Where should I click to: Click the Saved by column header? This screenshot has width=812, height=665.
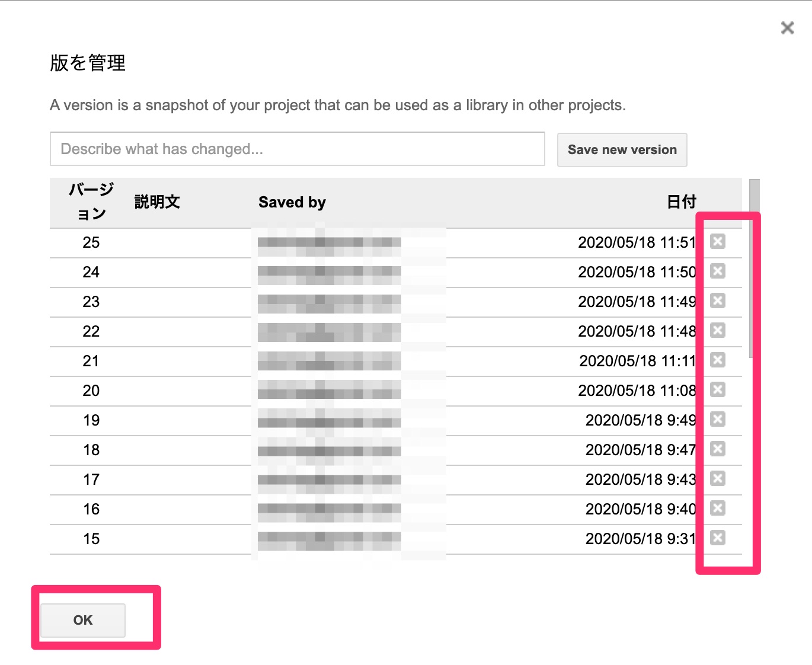coord(292,202)
